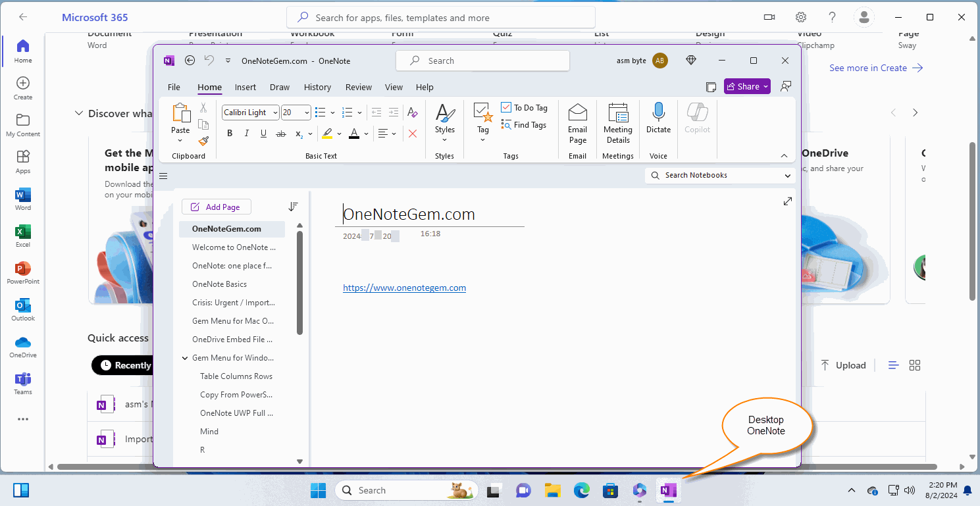Click the diamond premium icon in OneNote
The height and width of the screenshot is (506, 980).
pyautogui.click(x=691, y=61)
